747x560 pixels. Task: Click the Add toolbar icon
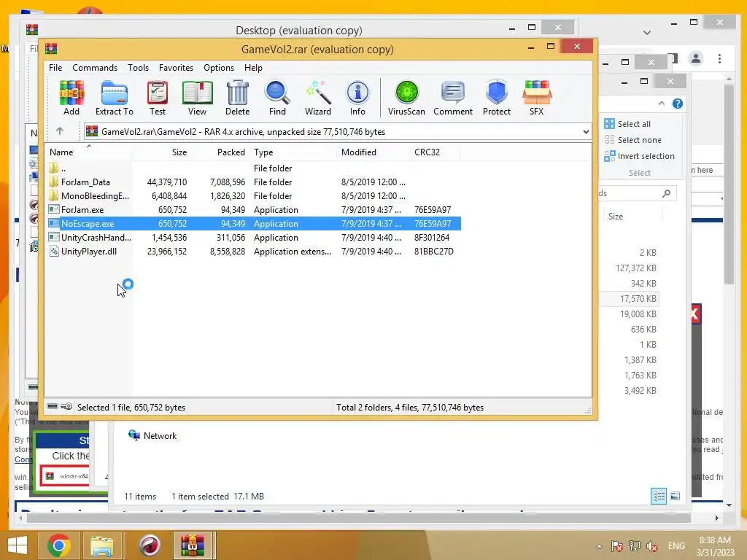pyautogui.click(x=71, y=97)
